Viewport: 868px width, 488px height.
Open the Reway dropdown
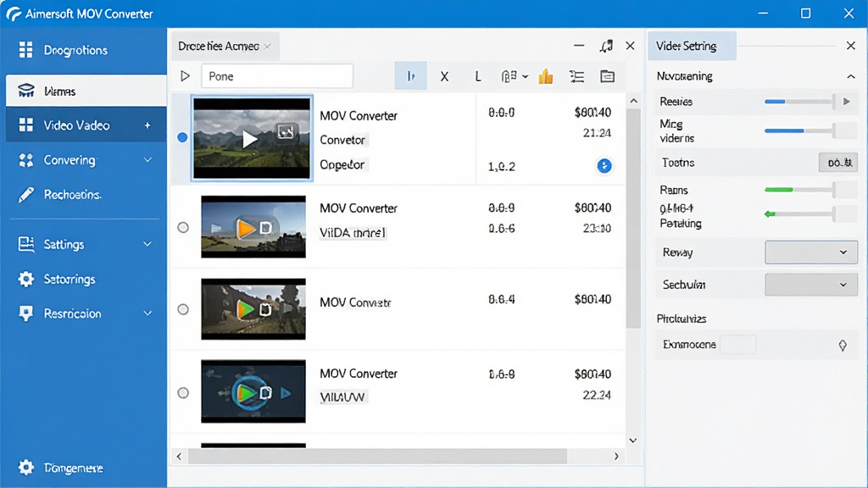pyautogui.click(x=811, y=252)
